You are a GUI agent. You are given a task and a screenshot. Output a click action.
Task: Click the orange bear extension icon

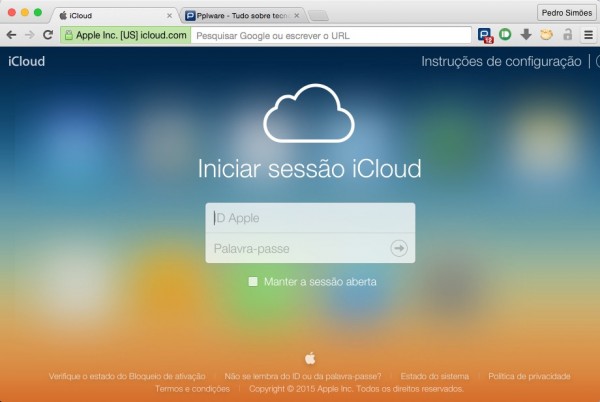[x=546, y=35]
